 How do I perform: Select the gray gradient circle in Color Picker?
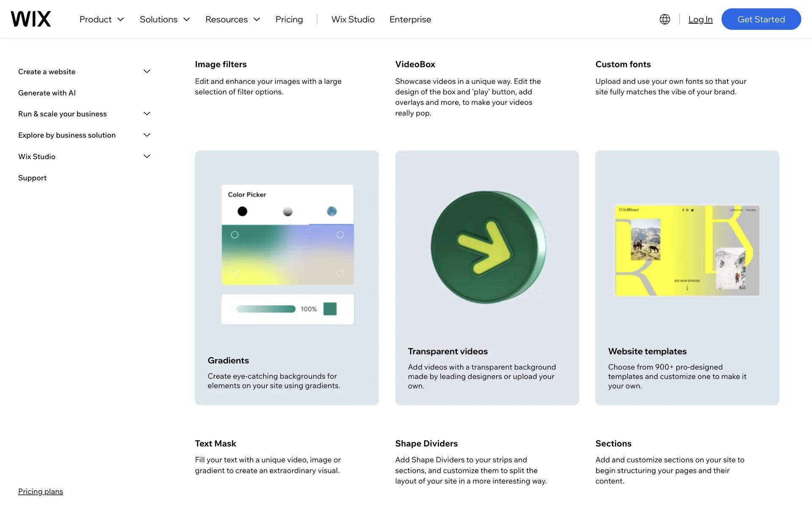coord(288,211)
